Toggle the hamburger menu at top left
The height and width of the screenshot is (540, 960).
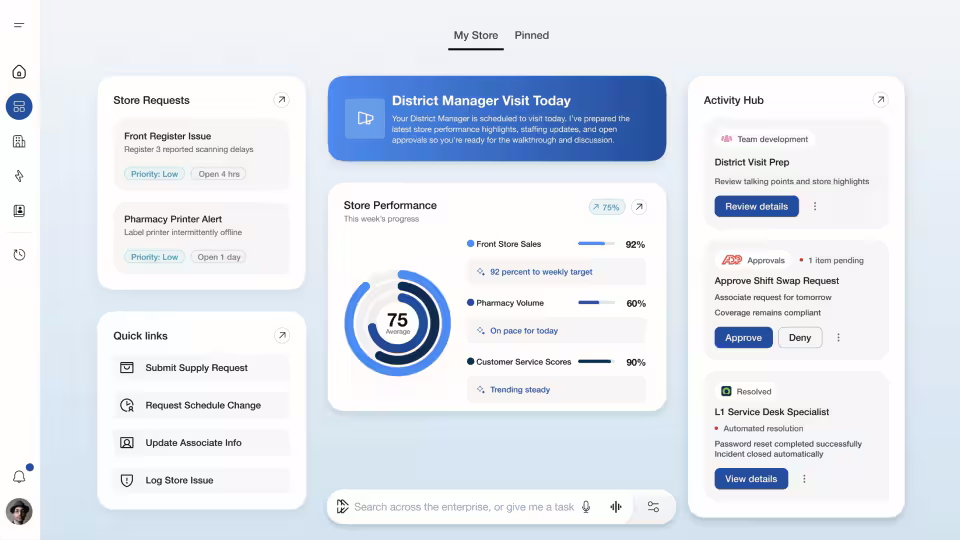tap(19, 25)
